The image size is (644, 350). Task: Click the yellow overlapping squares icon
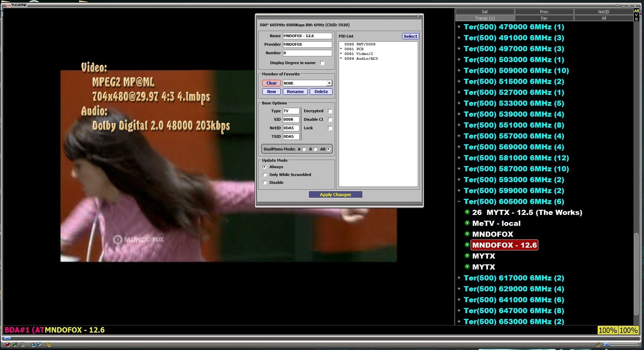(x=48, y=345)
